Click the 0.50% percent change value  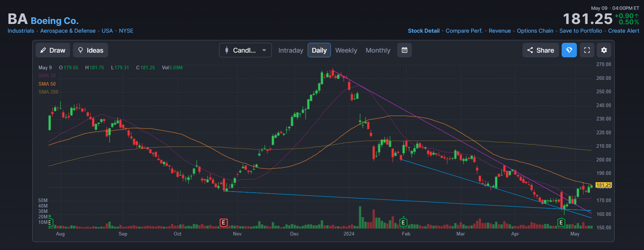629,22
